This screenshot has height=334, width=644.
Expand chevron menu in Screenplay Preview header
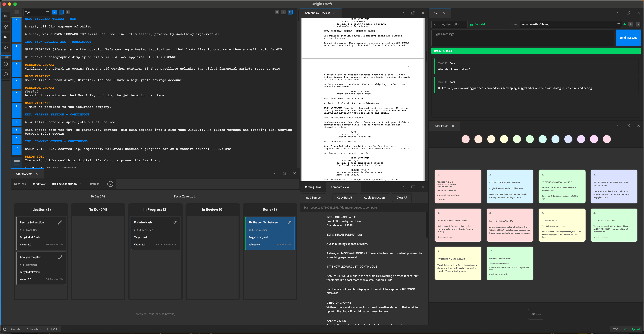[x=402, y=13]
